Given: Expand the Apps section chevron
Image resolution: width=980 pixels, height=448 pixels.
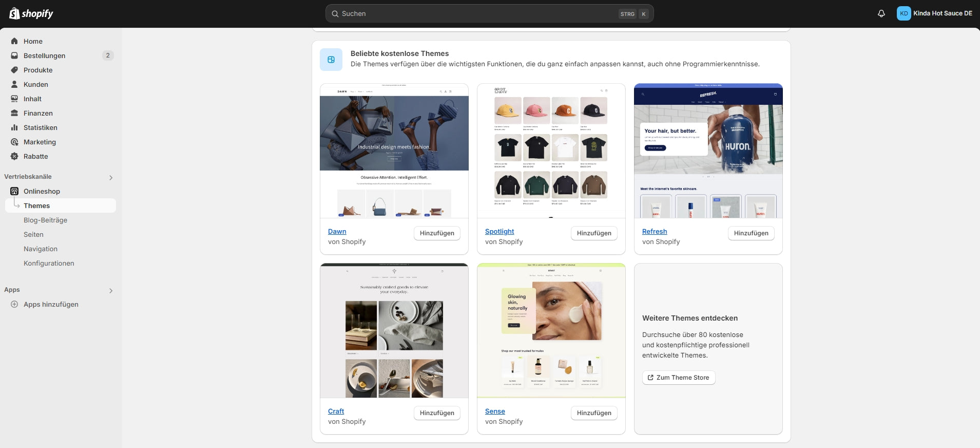Looking at the screenshot, I should (x=111, y=291).
